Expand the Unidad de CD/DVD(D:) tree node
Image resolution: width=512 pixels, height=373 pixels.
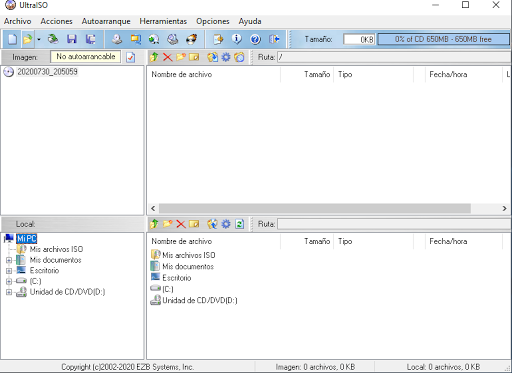point(9,292)
